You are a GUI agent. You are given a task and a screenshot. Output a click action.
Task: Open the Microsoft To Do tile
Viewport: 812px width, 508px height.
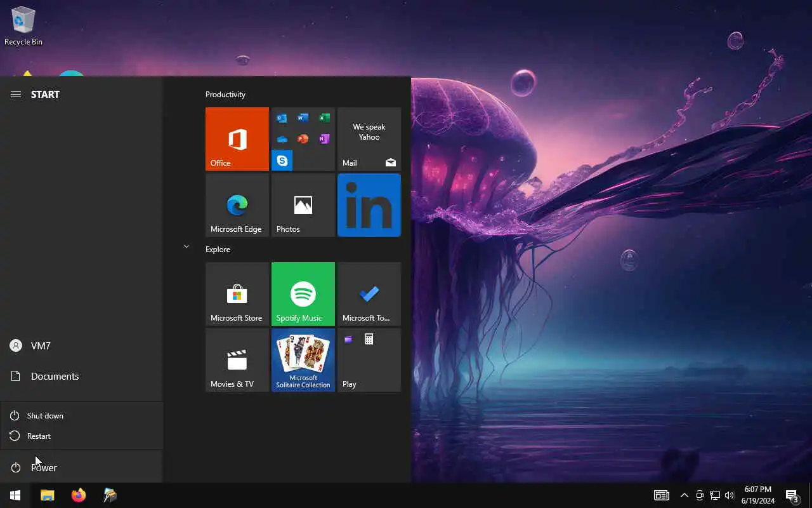[369, 294]
